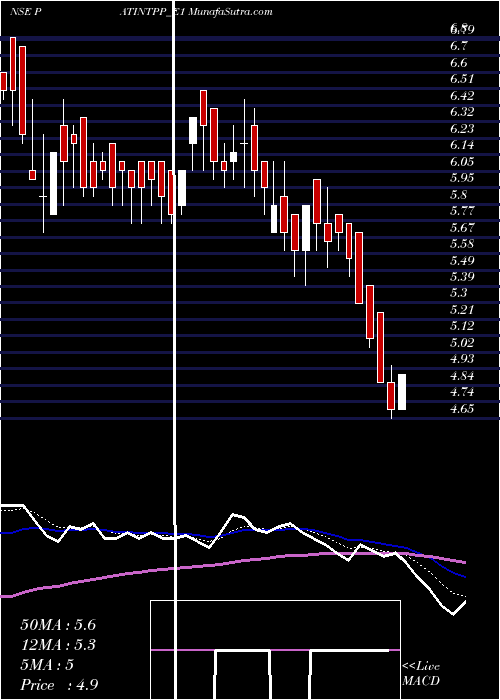Click the 6.42 price level label
Image resolution: width=500 pixels, height=700 pixels.
[x=462, y=96]
